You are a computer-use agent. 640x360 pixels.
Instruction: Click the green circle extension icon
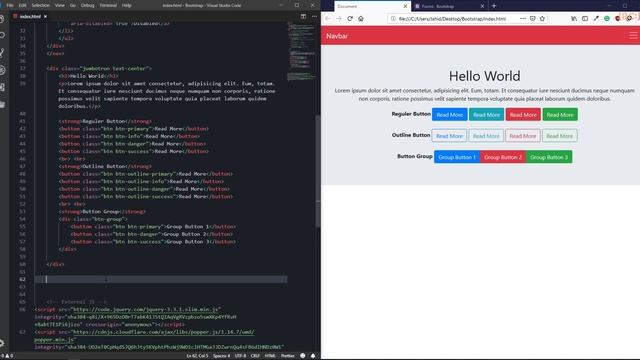tap(607, 18)
